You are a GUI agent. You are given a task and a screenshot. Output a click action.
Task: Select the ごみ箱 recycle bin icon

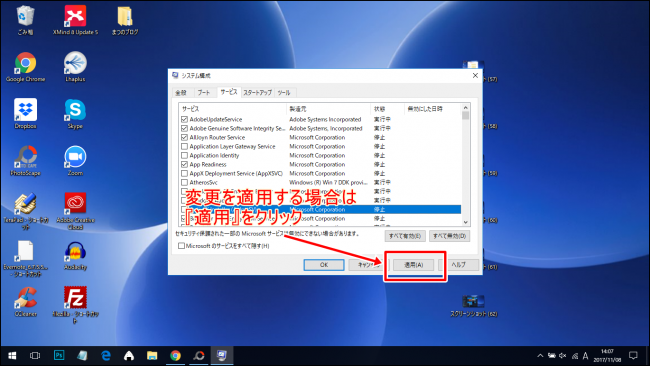pos(25,20)
